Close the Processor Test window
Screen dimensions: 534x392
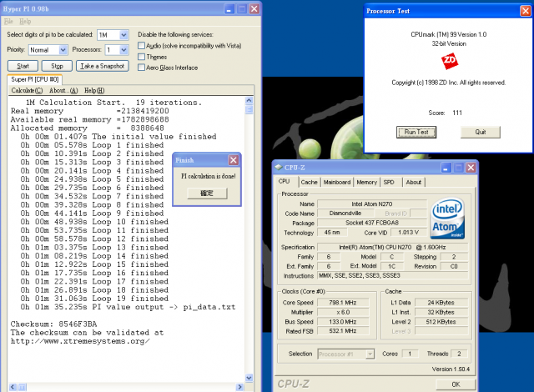[525, 11]
